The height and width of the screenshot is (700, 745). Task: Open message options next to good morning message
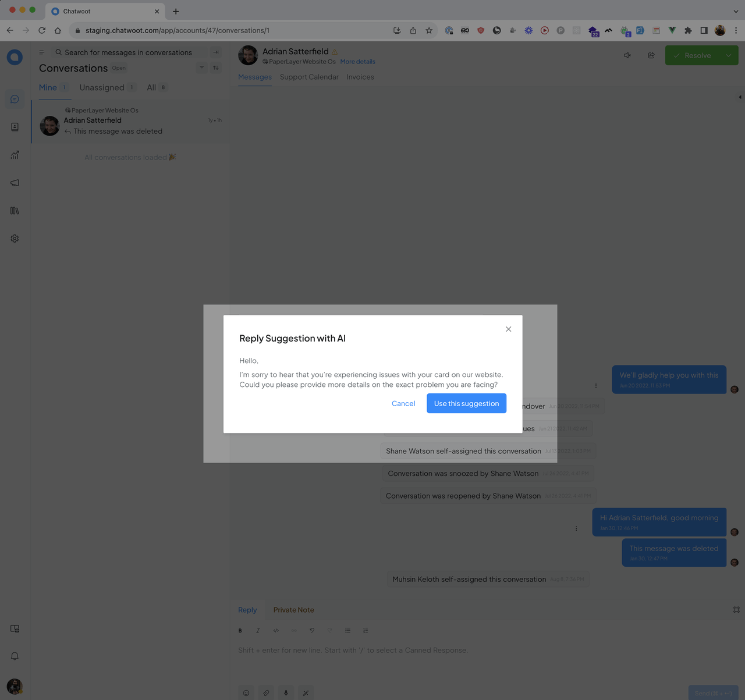click(576, 528)
